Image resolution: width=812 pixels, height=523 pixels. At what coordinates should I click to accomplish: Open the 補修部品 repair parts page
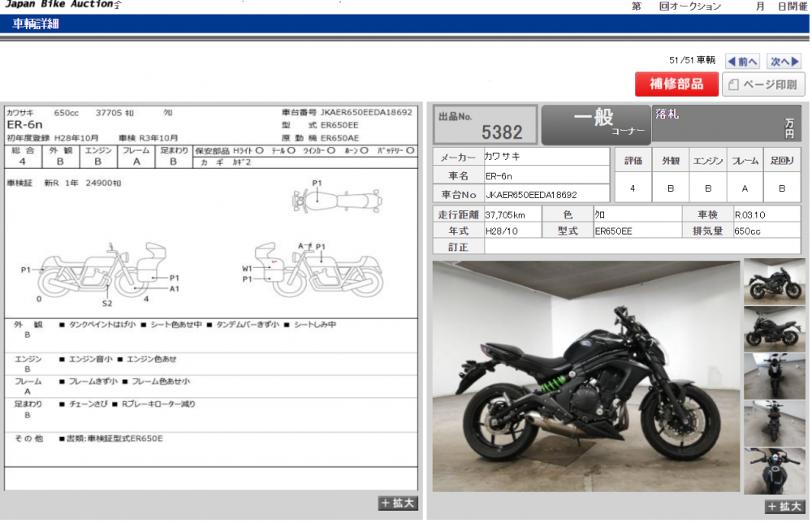point(676,84)
